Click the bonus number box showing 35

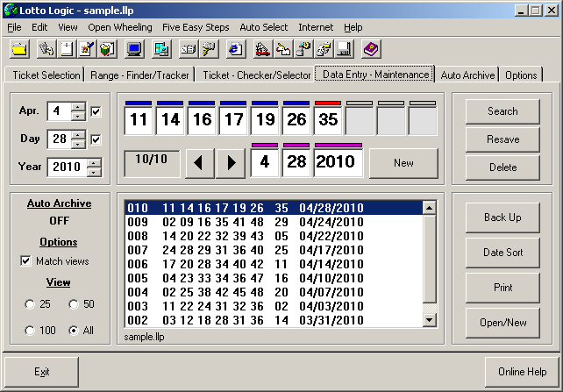(x=328, y=120)
